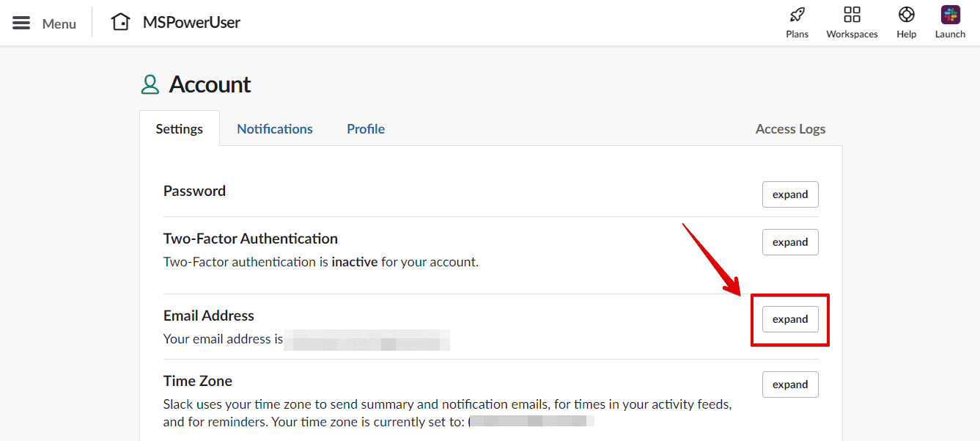The height and width of the screenshot is (441, 980).
Task: Expand the Password section
Action: pos(790,194)
